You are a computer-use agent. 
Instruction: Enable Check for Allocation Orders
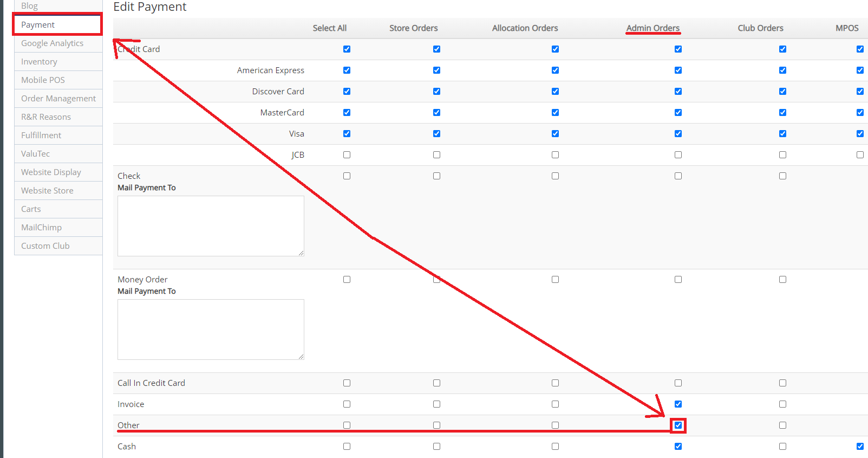pyautogui.click(x=555, y=176)
